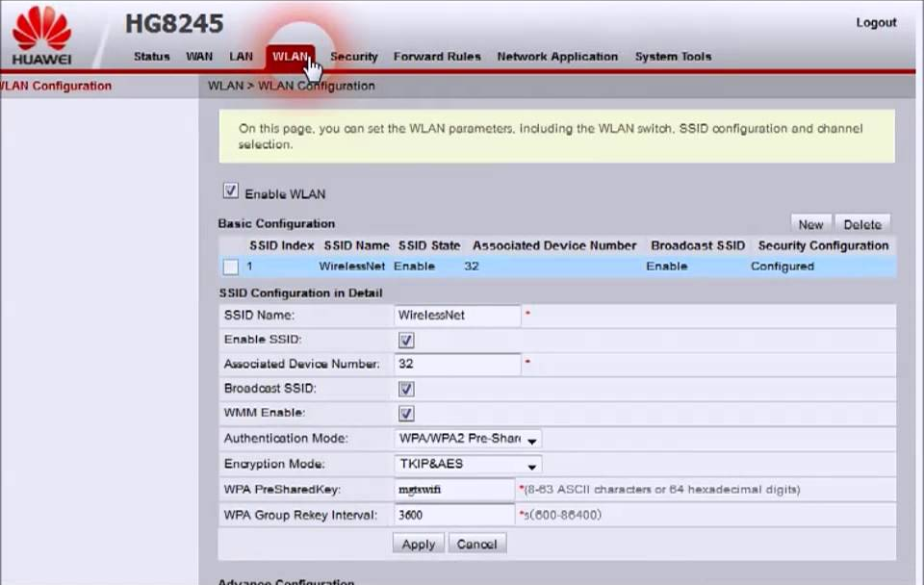The height and width of the screenshot is (585, 924).
Task: Click the SSID Name column header
Action: pyautogui.click(x=356, y=245)
